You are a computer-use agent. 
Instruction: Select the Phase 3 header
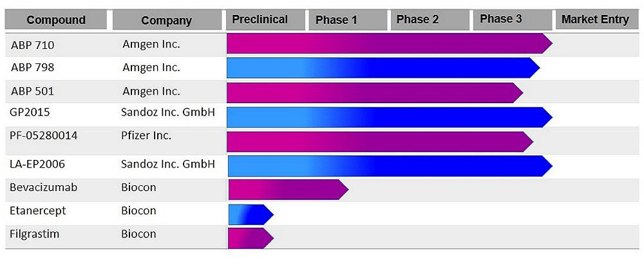click(512, 20)
